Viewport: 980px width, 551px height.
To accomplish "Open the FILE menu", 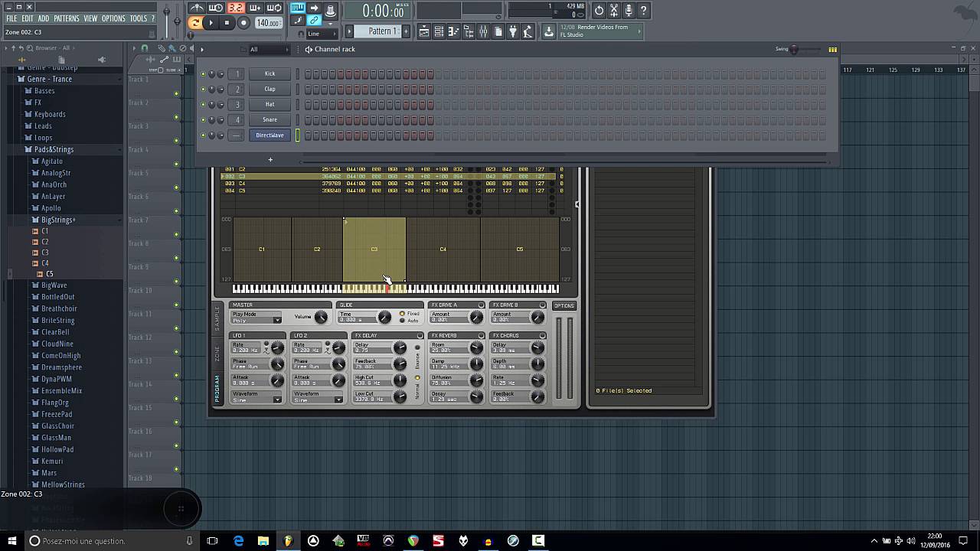I will pos(11,18).
